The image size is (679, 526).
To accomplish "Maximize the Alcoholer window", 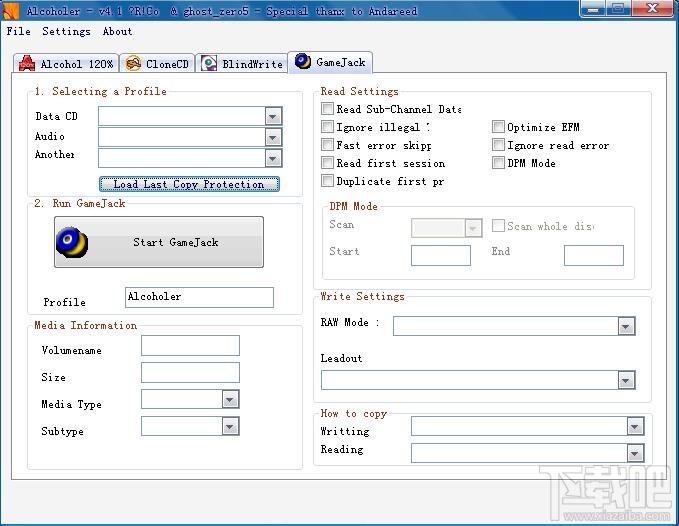I will 618,9.
